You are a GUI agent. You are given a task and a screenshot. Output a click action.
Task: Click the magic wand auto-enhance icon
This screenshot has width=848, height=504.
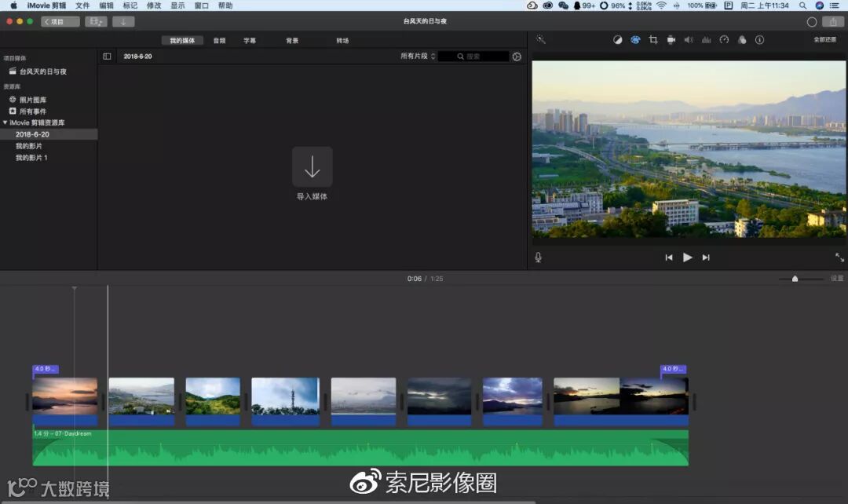click(540, 39)
